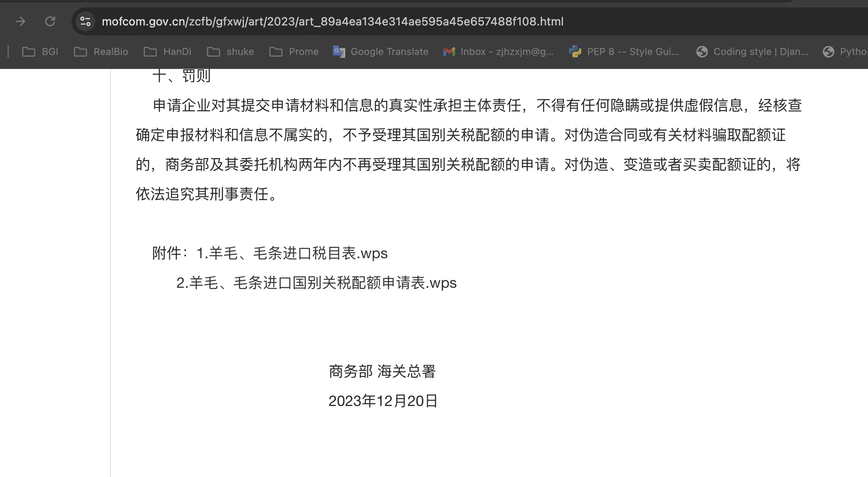Image resolution: width=868 pixels, height=477 pixels.
Task: Expand the BGI bookmarks folder
Action: (x=40, y=52)
